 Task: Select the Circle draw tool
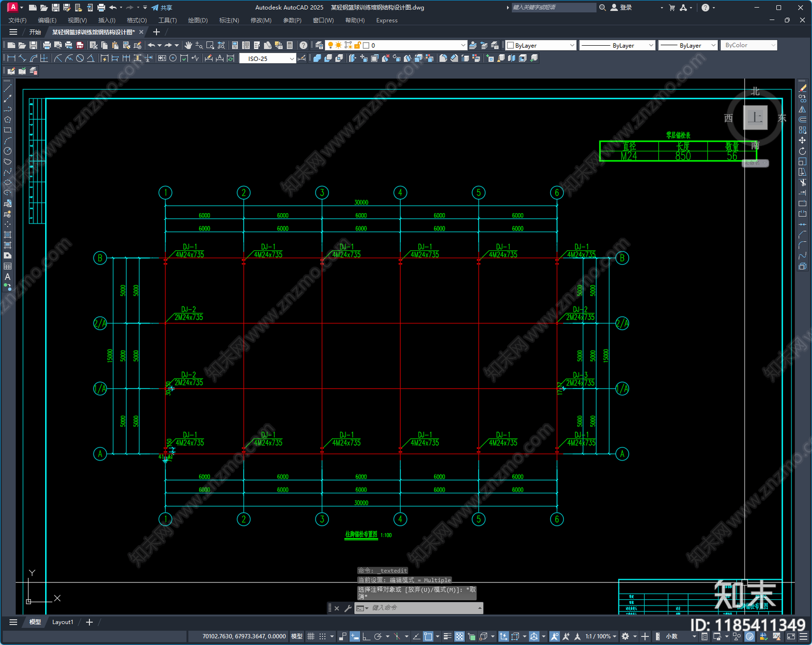[8, 151]
